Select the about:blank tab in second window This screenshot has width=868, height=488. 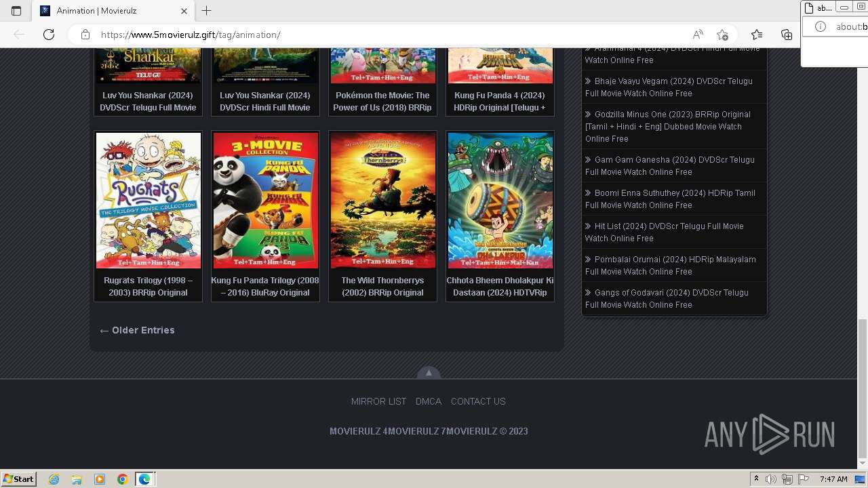[818, 8]
